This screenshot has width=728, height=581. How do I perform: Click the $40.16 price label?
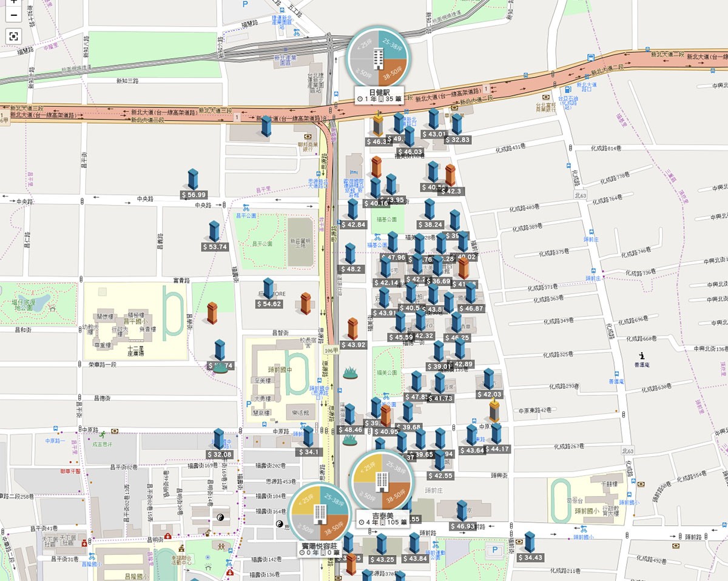(x=376, y=203)
